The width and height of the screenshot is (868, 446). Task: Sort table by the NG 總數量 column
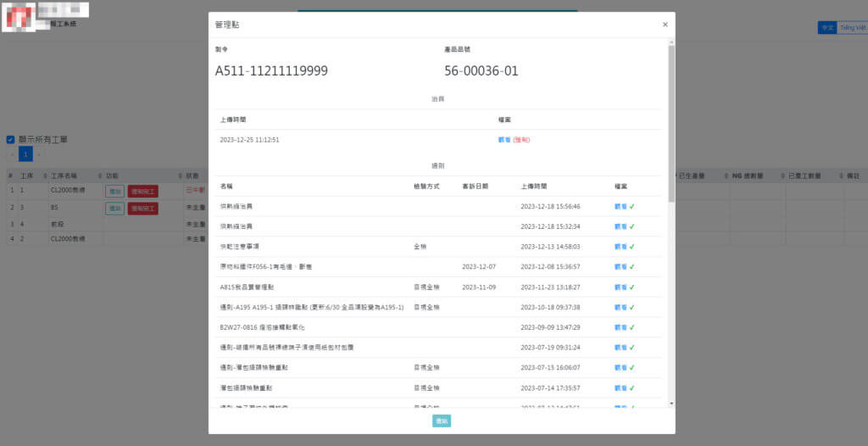tap(746, 176)
